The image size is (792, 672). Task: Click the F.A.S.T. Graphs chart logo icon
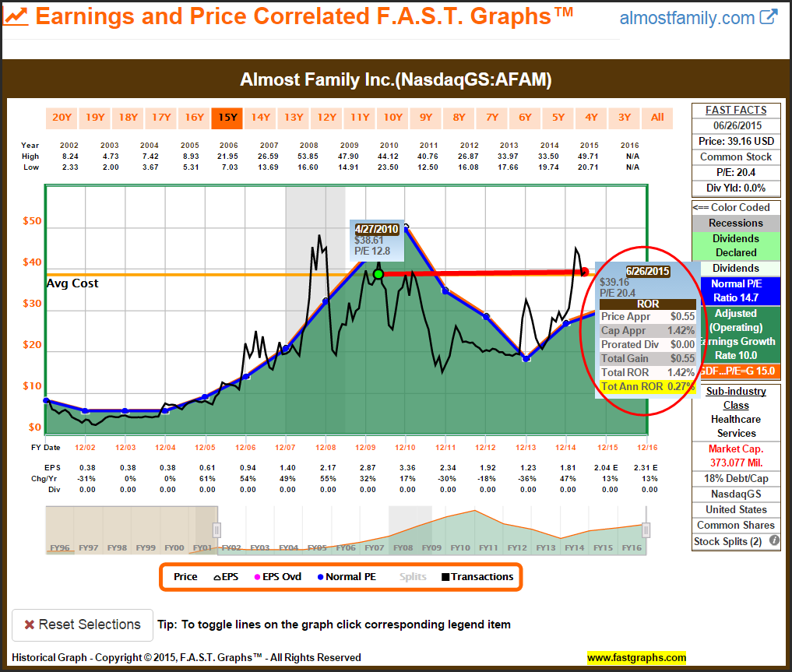tap(17, 16)
